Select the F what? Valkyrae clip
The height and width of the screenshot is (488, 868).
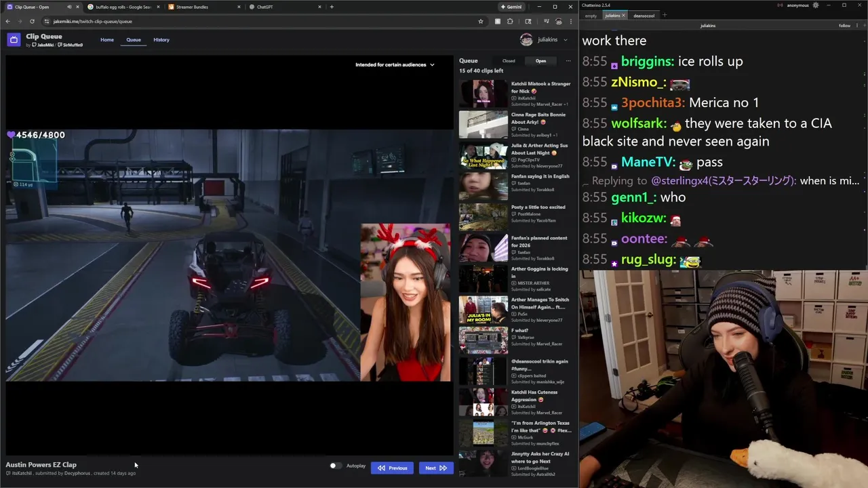[x=515, y=340]
